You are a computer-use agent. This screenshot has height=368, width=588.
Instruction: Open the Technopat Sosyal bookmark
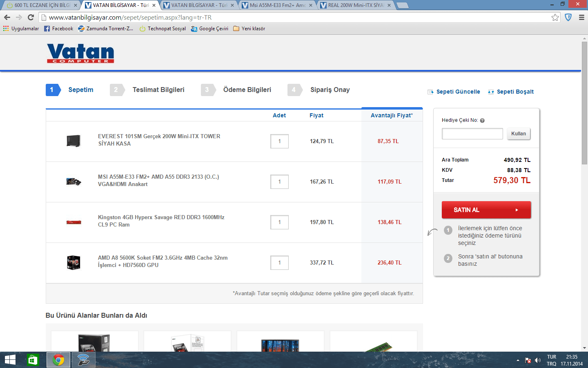(x=163, y=29)
